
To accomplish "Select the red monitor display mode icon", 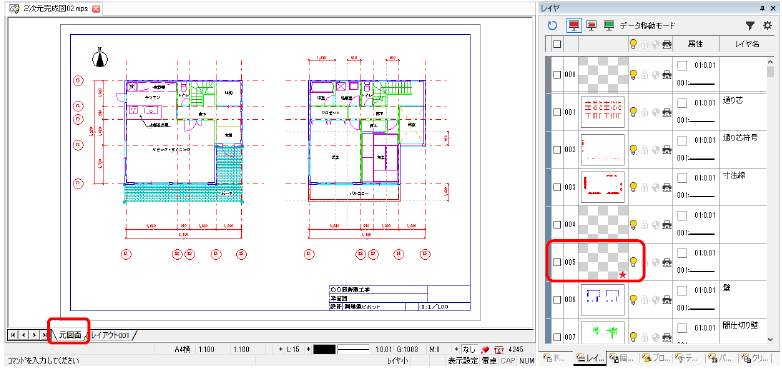I will 575,25.
